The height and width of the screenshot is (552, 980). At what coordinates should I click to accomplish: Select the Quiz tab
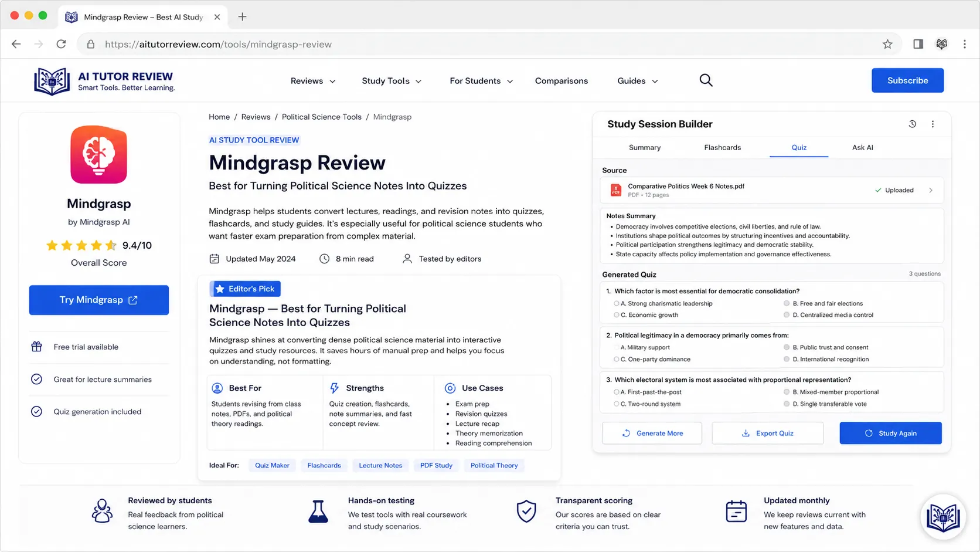point(799,147)
